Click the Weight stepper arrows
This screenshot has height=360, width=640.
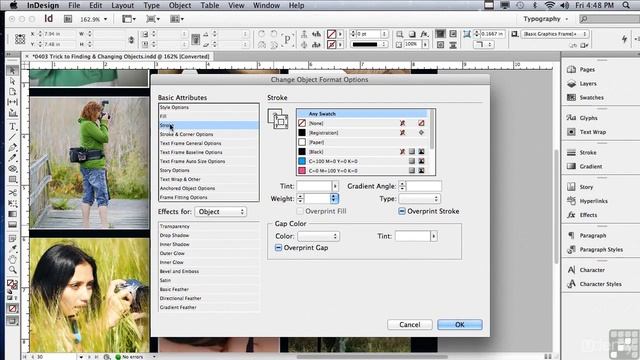pyautogui.click(x=300, y=199)
